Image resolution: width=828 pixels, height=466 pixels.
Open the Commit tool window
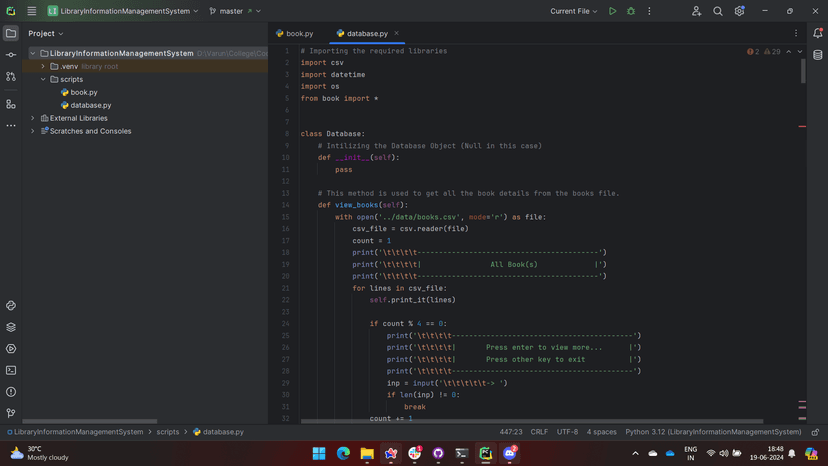pyautogui.click(x=11, y=55)
